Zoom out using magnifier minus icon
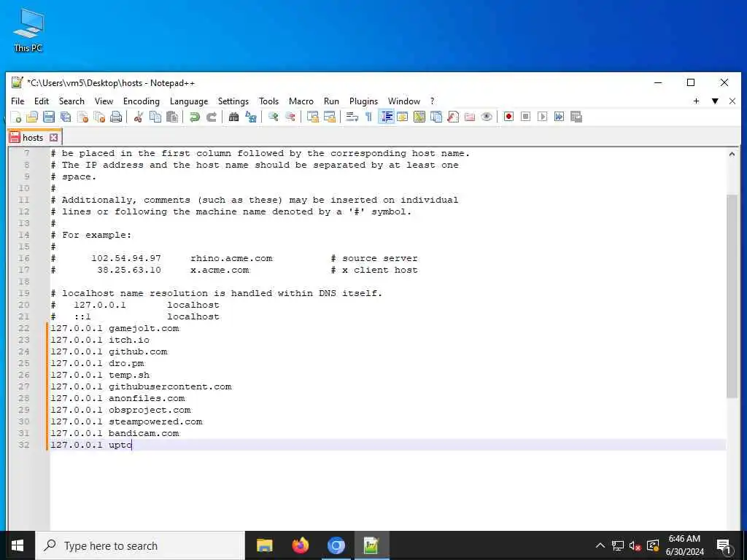 290,117
